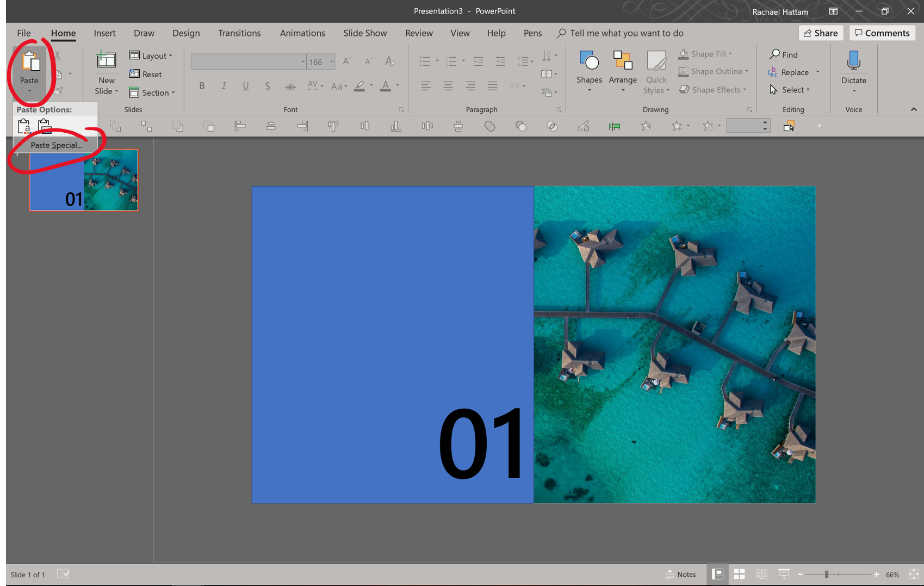
Task: Open the Font Size dropdown
Action: pyautogui.click(x=331, y=61)
